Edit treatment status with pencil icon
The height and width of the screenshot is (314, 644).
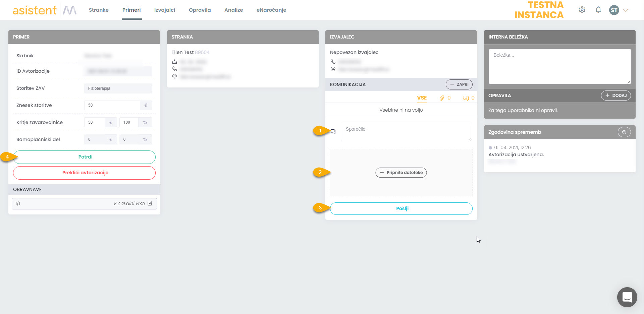pyautogui.click(x=150, y=203)
